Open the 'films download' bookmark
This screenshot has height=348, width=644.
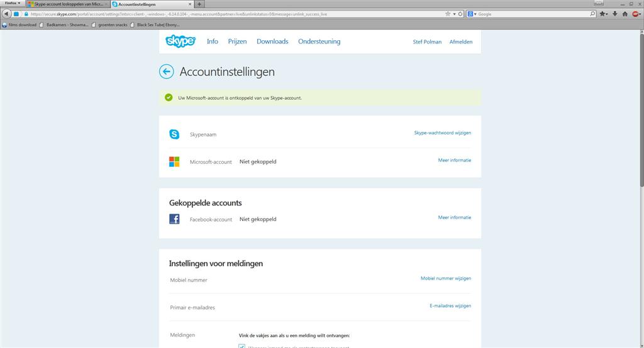(19, 24)
